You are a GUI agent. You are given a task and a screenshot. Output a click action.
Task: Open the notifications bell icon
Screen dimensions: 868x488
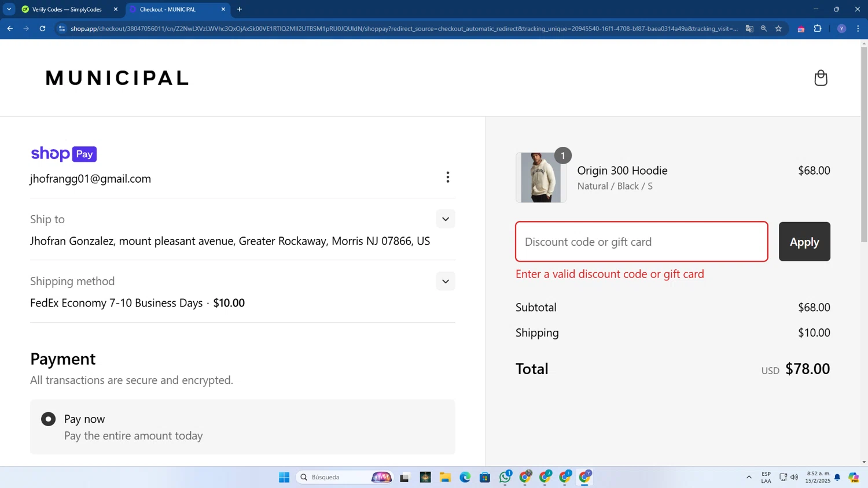[837, 477]
